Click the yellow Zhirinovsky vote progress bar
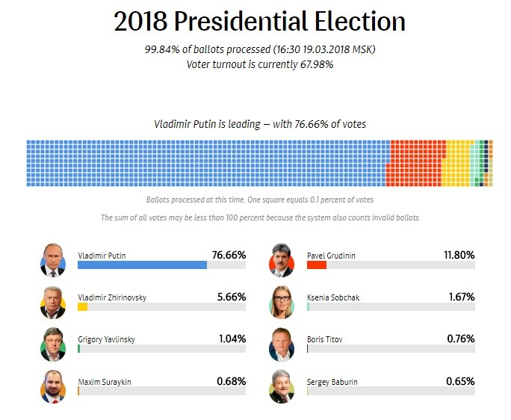 (x=82, y=306)
